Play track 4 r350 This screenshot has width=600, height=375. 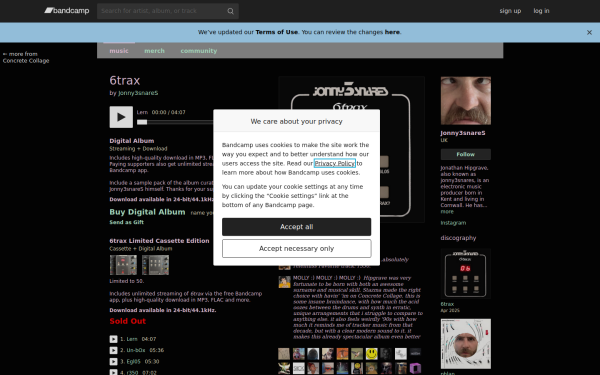coord(113,372)
